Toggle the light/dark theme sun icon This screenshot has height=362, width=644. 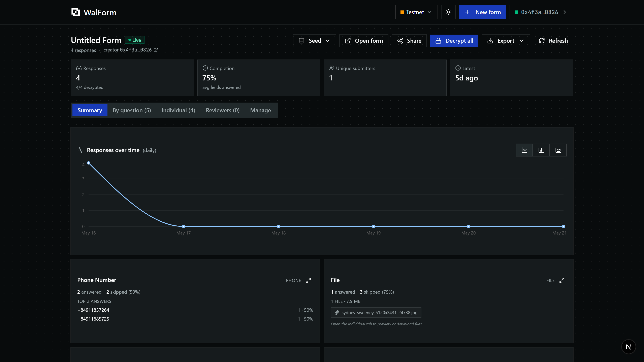click(448, 12)
